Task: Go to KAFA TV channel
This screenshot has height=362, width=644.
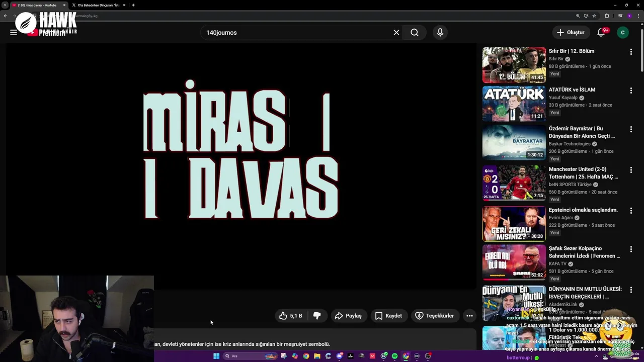Action: [x=557, y=264]
